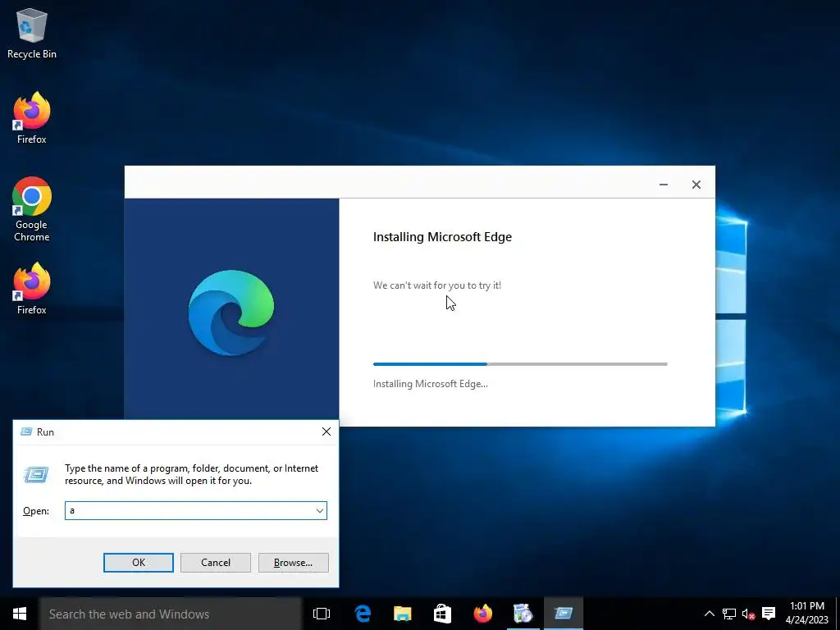Close the Run dialog
This screenshot has width=840, height=630.
326,431
